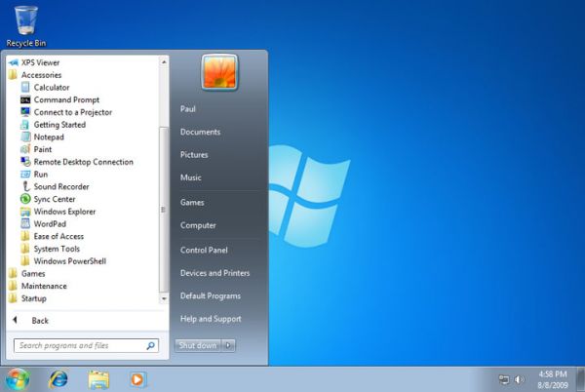Image resolution: width=585 pixels, height=392 pixels.
Task: Open Calculator from Accessories list
Action: 51,88
